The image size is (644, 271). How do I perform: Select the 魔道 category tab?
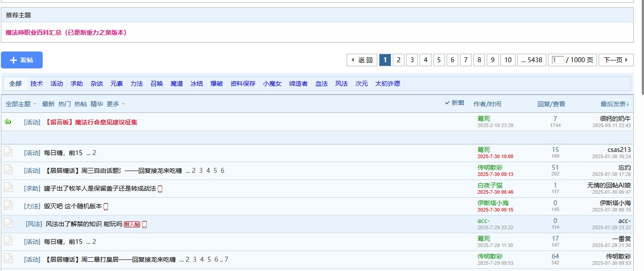(176, 83)
